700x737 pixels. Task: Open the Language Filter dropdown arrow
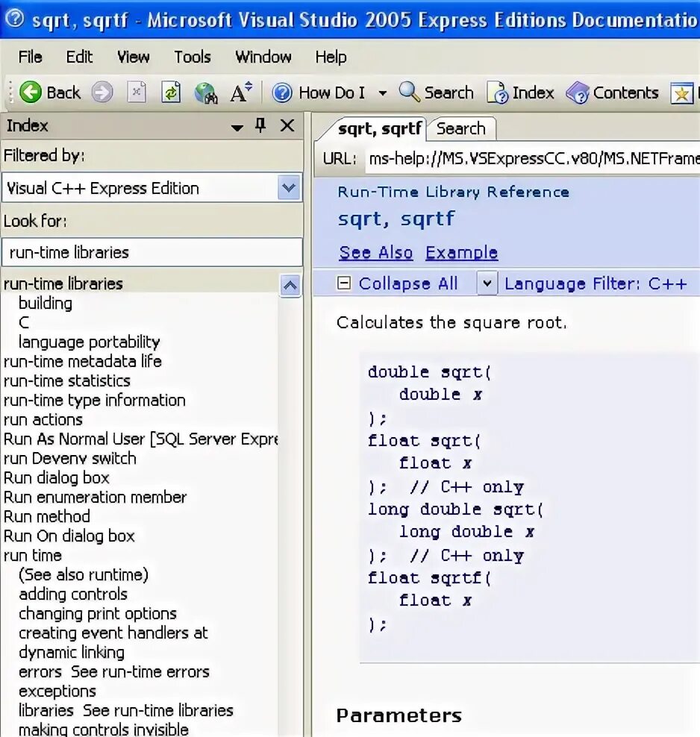pos(487,283)
